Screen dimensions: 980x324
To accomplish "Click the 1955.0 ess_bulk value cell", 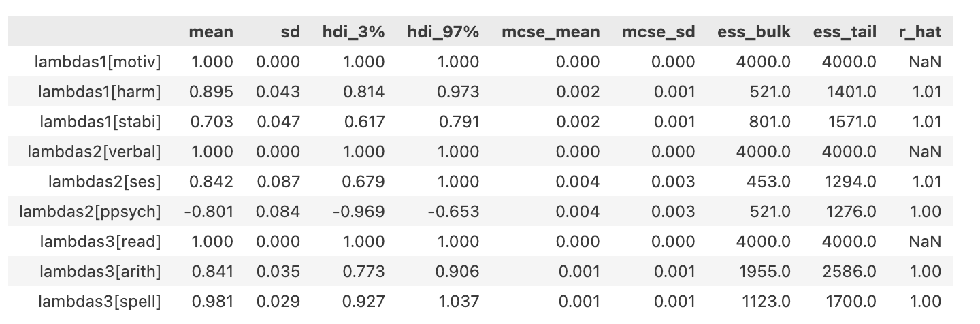I will 766,272.
